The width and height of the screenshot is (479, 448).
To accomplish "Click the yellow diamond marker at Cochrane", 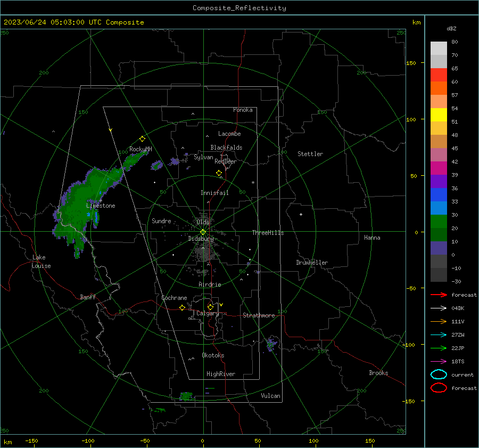I will tap(182, 308).
